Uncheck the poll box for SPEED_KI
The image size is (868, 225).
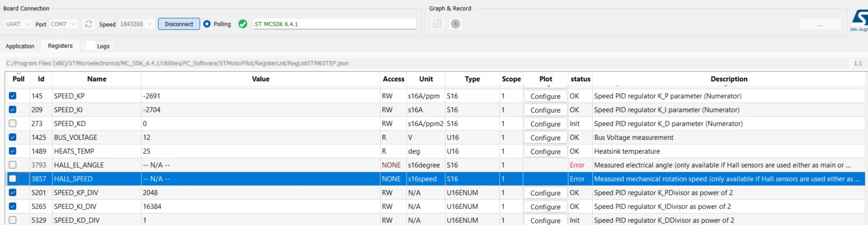coord(13,109)
